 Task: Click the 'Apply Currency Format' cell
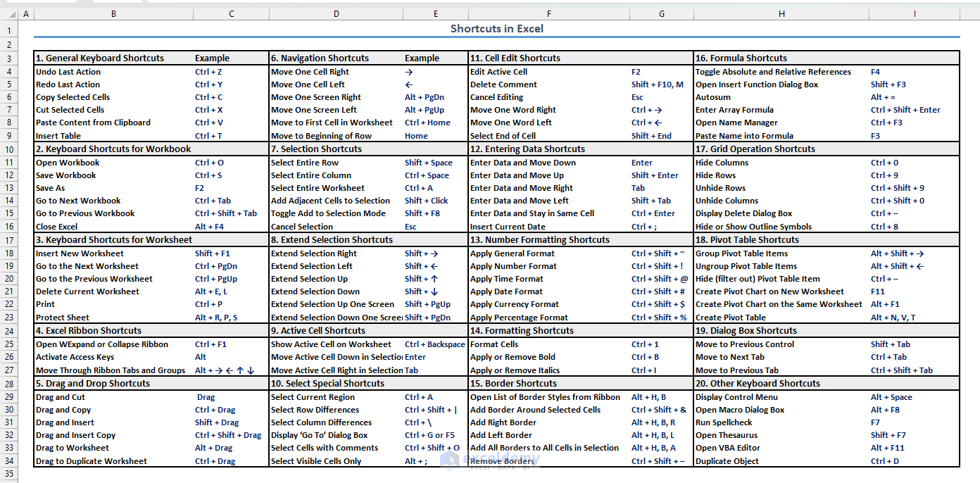tap(549, 304)
